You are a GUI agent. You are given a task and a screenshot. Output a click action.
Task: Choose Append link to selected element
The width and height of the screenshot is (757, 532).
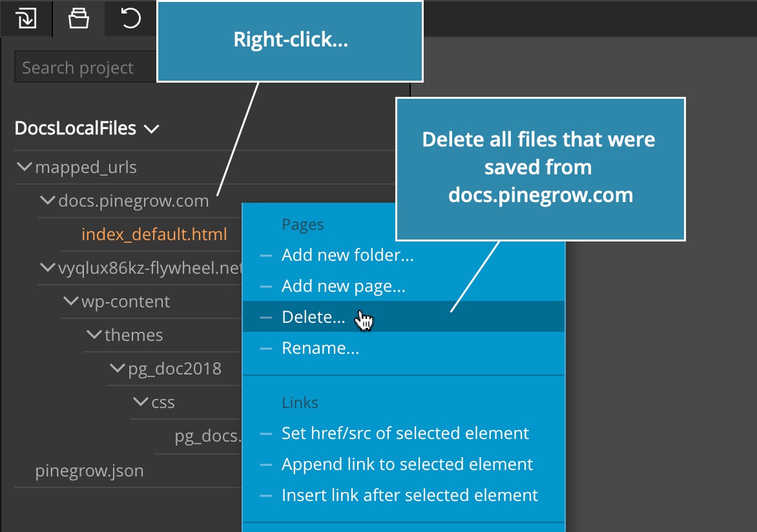click(x=403, y=464)
